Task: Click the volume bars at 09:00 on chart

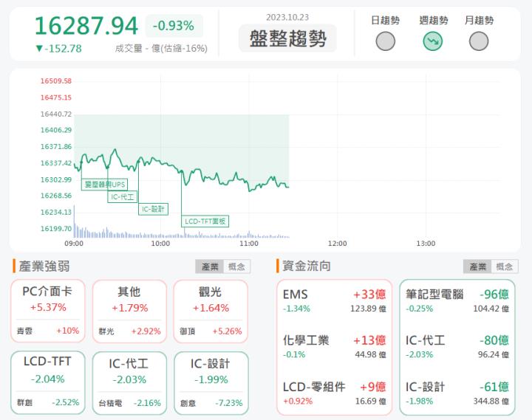Action: click(77, 231)
